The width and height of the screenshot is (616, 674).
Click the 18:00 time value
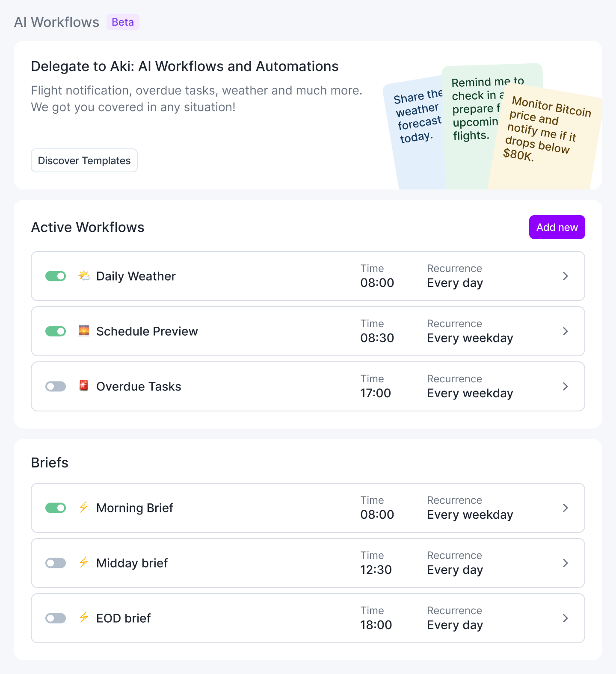(376, 625)
